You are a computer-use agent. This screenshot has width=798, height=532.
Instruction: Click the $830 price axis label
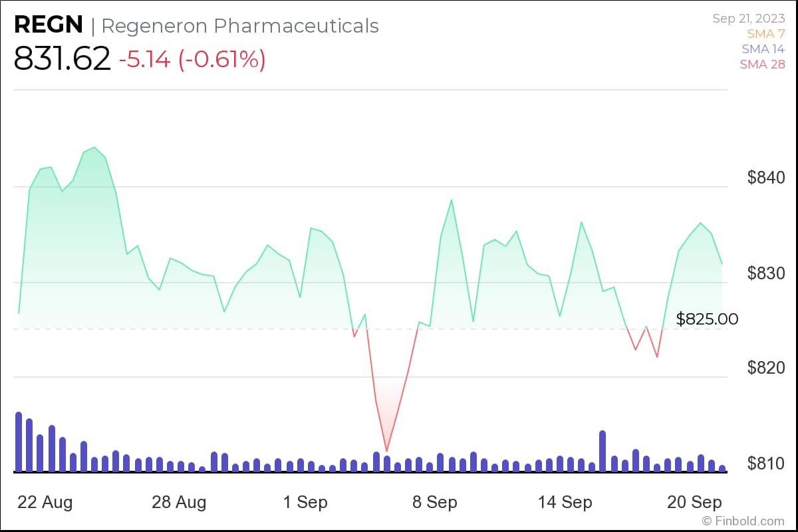pyautogui.click(x=766, y=273)
